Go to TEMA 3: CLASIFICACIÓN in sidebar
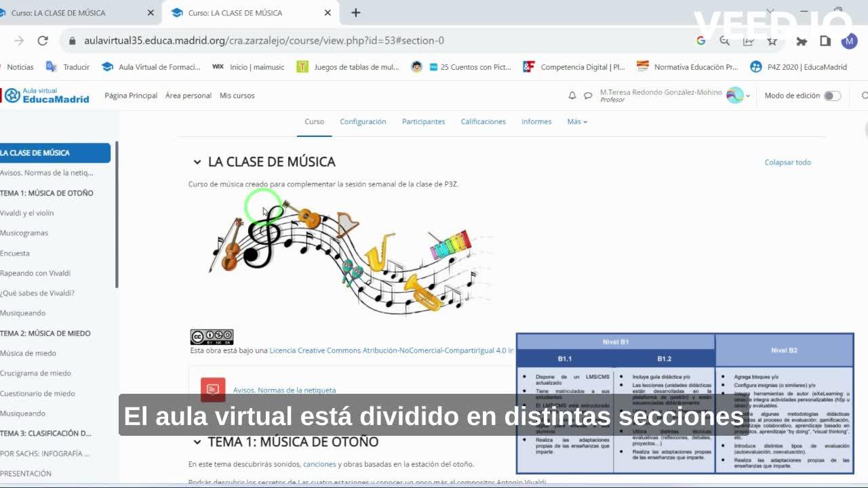This screenshot has width=868, height=488. click(x=45, y=434)
